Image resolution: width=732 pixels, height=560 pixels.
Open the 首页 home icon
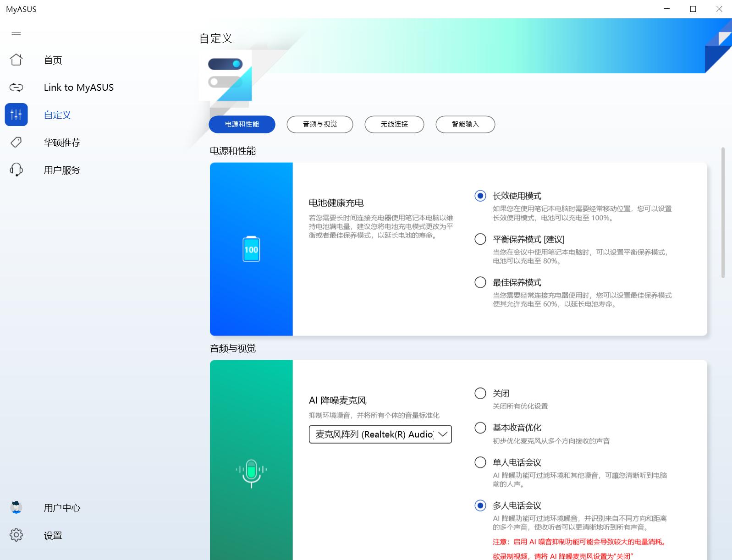point(16,60)
